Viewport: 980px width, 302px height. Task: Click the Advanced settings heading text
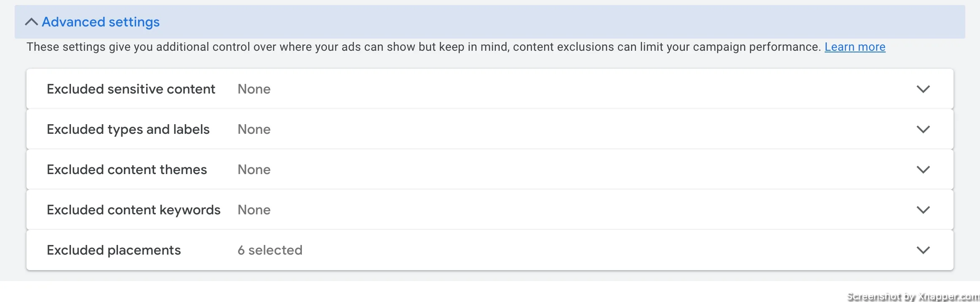[x=101, y=22]
